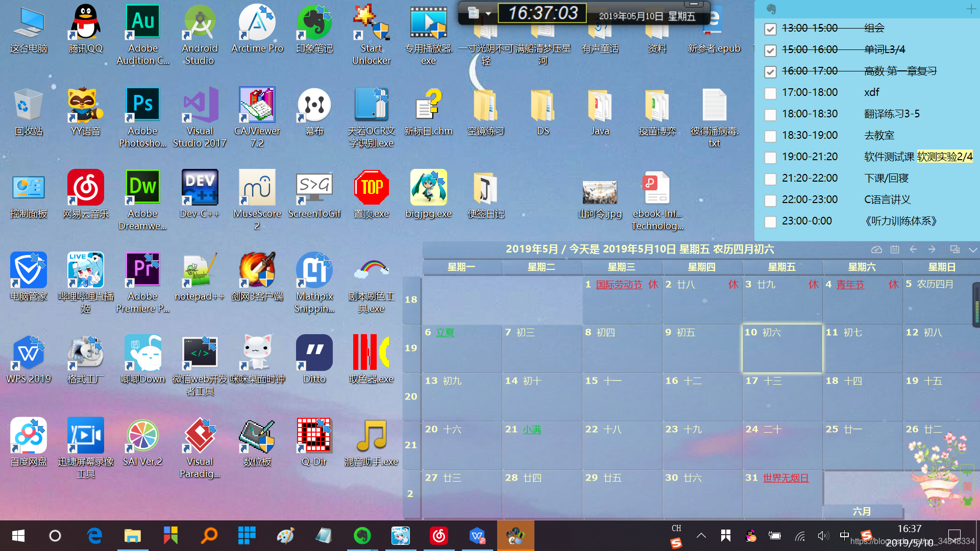980x551 pixels.
Task: Open Microsoft Edge from the taskbar
Action: 94,536
